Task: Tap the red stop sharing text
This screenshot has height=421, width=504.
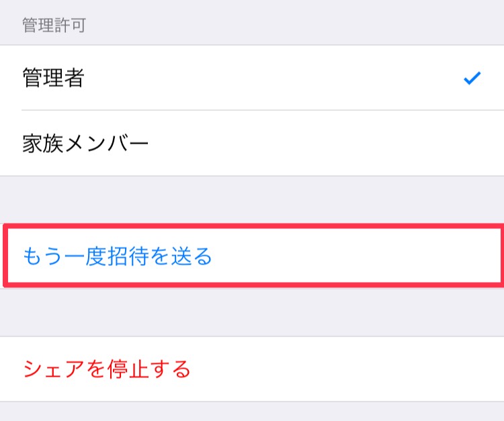Action: (107, 369)
